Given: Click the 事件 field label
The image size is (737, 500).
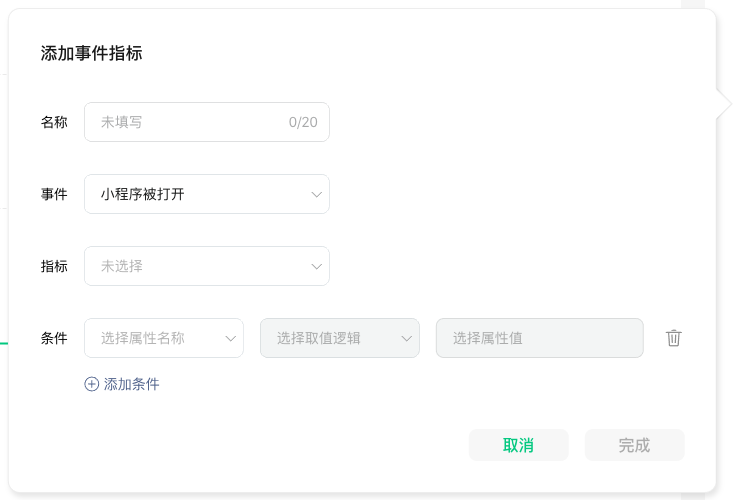Looking at the screenshot, I should pos(54,194).
